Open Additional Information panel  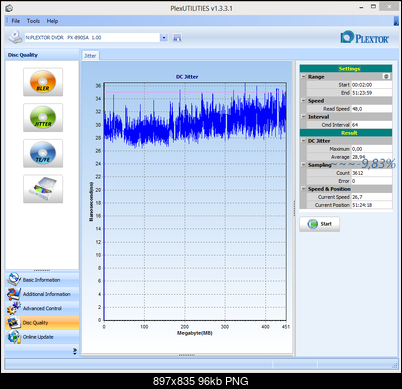pos(42,294)
